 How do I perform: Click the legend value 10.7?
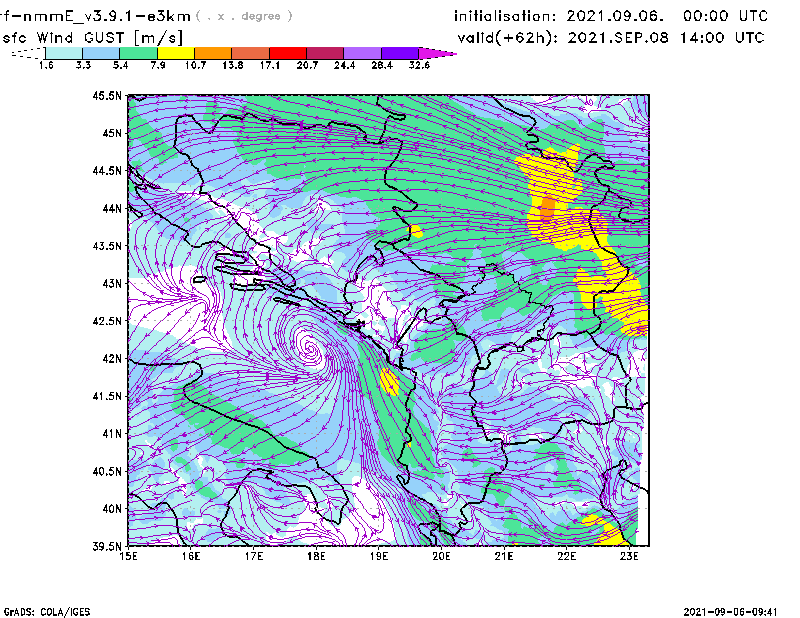tap(195, 65)
